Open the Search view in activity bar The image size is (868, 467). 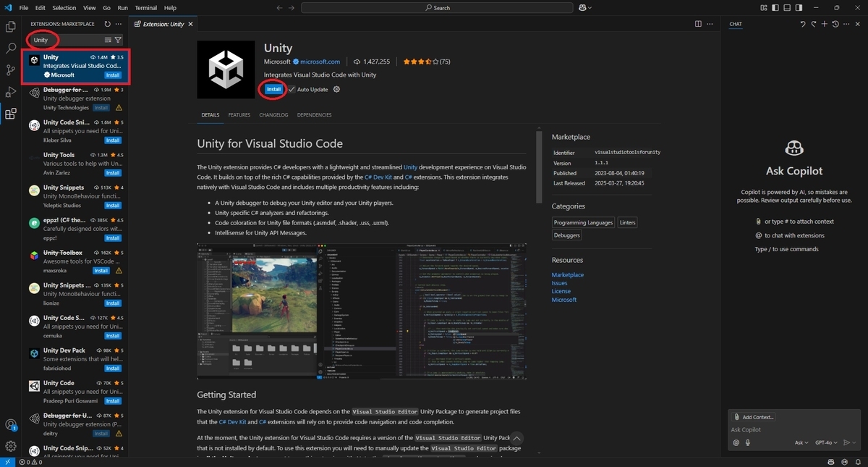(11, 49)
